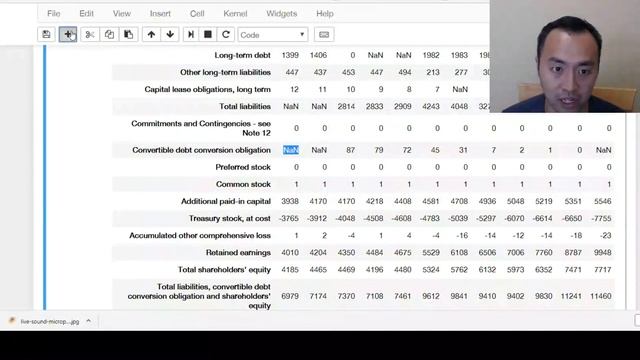The image size is (640, 360).
Task: Select Commitments and Contingencies row label
Action: pyautogui.click(x=201, y=128)
